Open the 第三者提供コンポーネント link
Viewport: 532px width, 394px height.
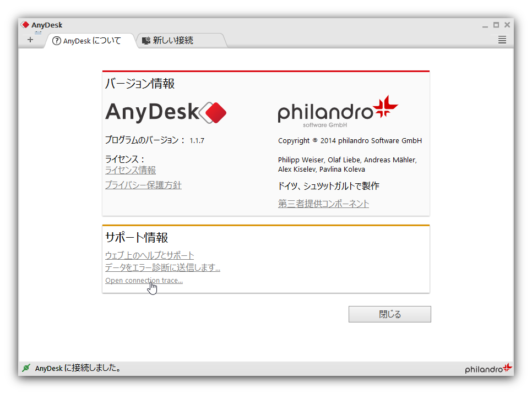323,203
